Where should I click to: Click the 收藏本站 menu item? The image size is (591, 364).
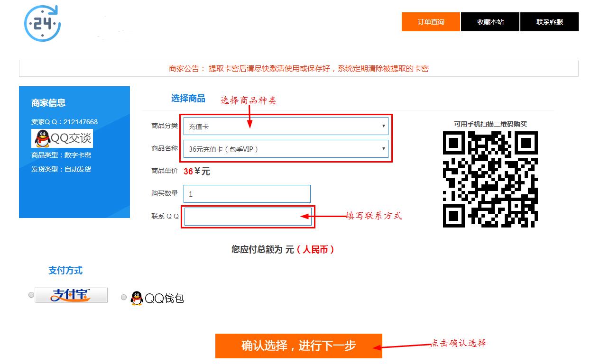[490, 22]
